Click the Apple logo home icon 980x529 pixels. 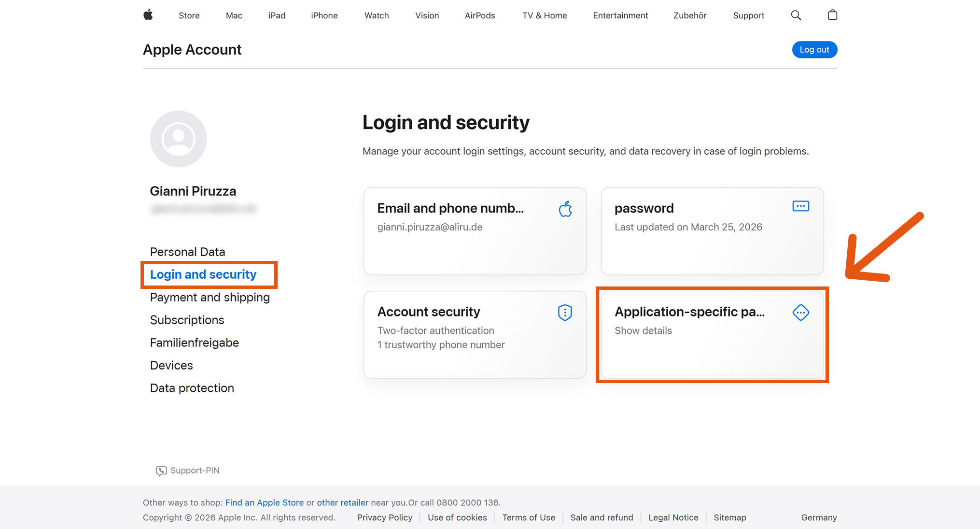click(x=148, y=15)
